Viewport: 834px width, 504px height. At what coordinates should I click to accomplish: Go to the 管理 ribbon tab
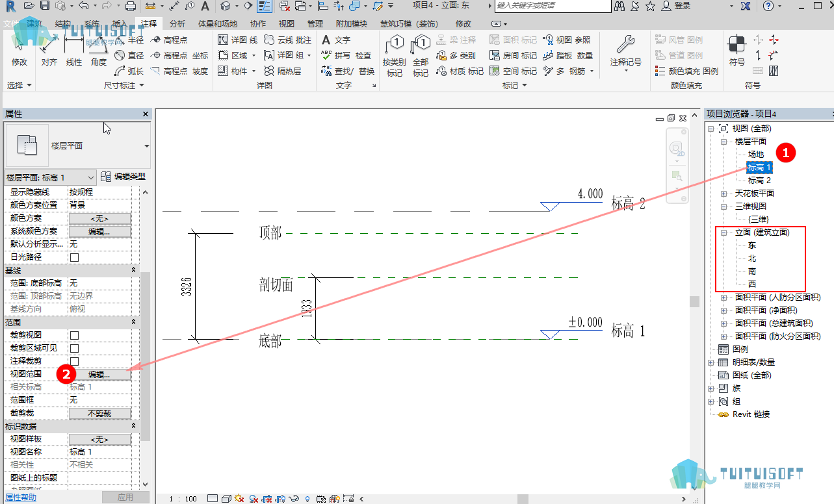tap(315, 24)
